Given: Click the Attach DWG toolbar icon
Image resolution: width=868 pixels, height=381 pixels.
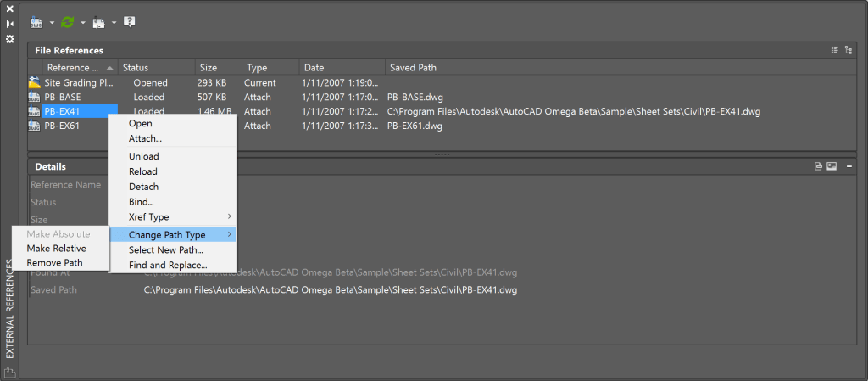Looking at the screenshot, I should pyautogui.click(x=36, y=21).
